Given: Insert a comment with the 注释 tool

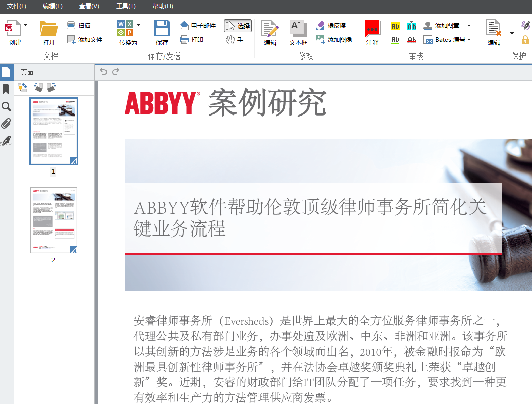Looking at the screenshot, I should point(372,31).
